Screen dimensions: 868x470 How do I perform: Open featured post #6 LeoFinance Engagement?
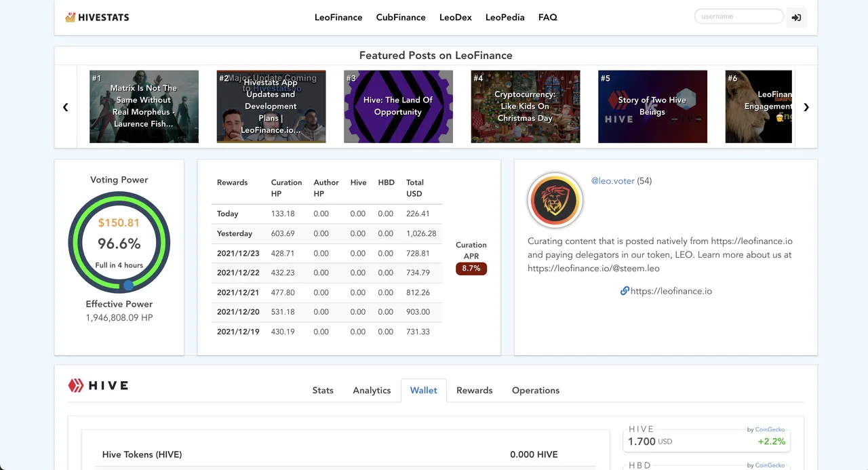click(759, 106)
